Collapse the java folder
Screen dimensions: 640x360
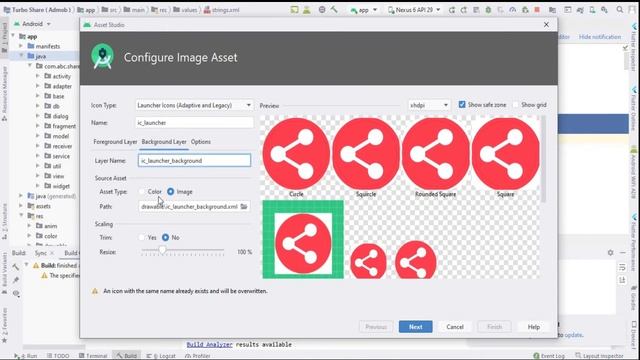[x=21, y=56]
